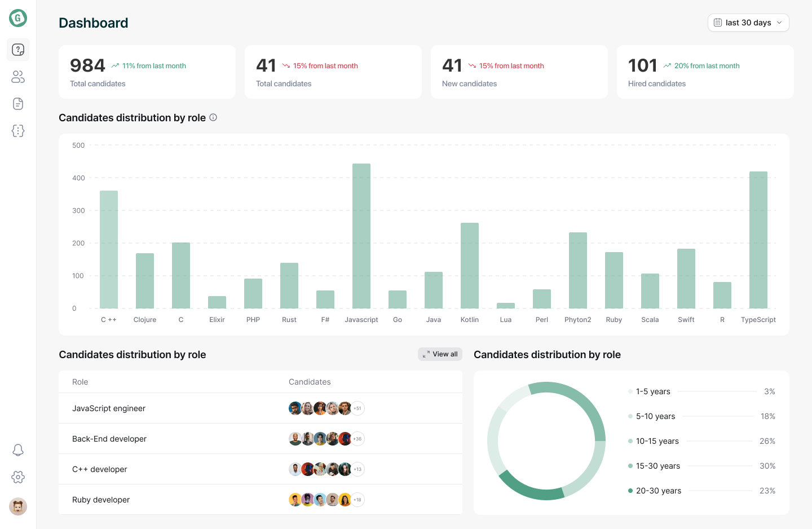Click the green G app logo
812x529 pixels.
tap(17, 17)
